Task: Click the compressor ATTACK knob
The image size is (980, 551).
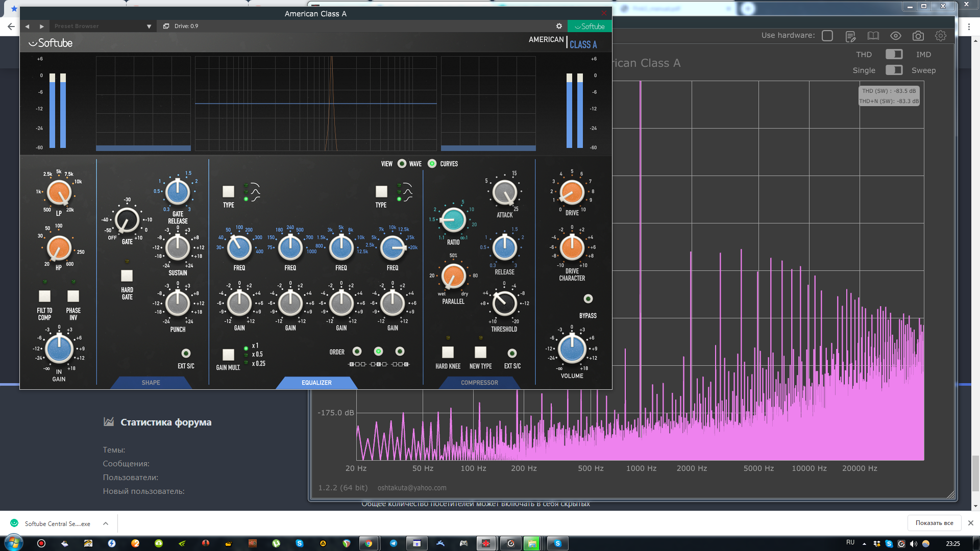Action: tap(504, 193)
